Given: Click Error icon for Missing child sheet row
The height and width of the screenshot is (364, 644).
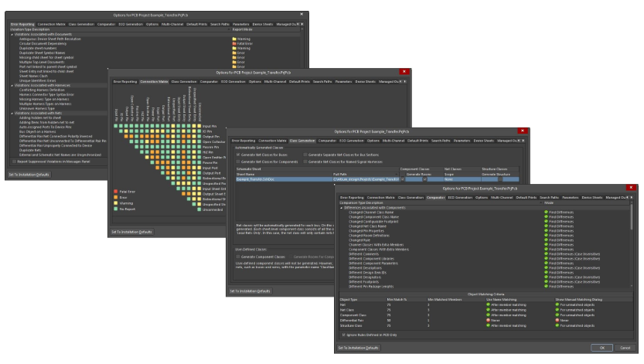Looking at the screenshot, I should (x=234, y=57).
